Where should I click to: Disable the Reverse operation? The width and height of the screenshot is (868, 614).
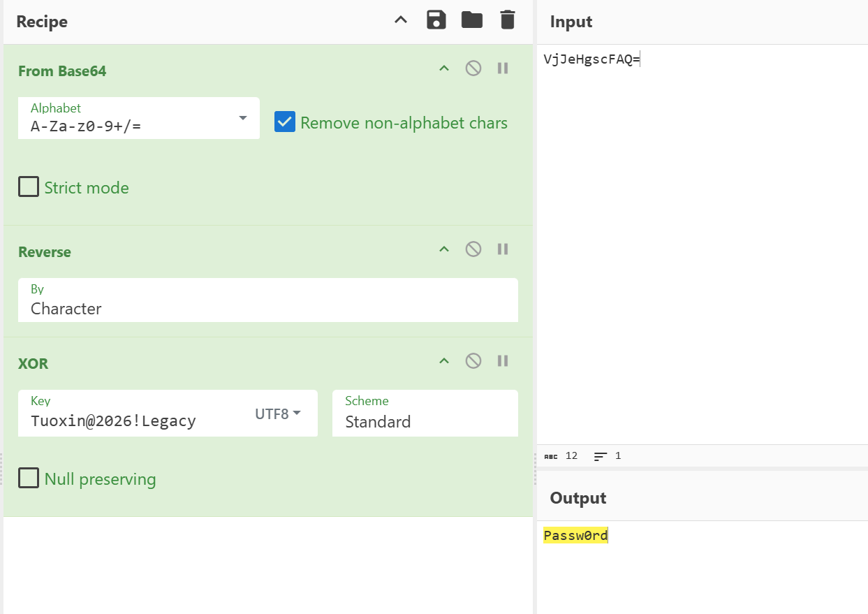point(473,249)
